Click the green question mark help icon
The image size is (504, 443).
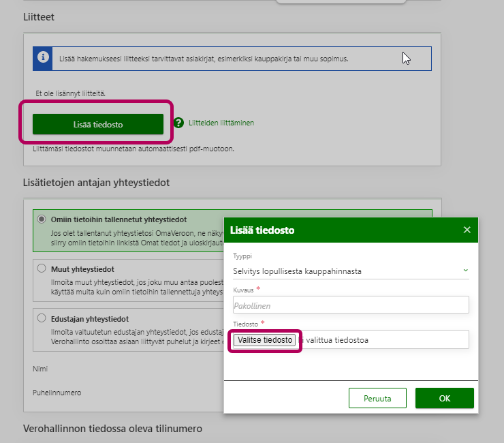pos(178,123)
